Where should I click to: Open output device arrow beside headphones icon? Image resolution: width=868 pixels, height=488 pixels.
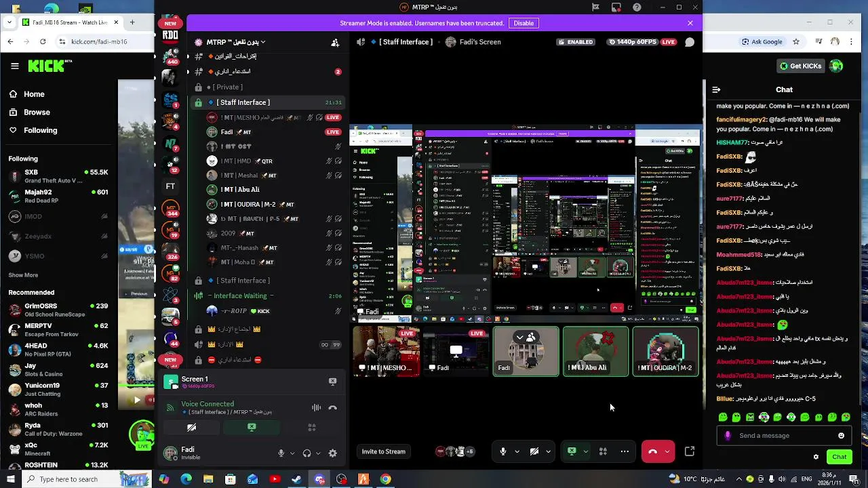318,453
